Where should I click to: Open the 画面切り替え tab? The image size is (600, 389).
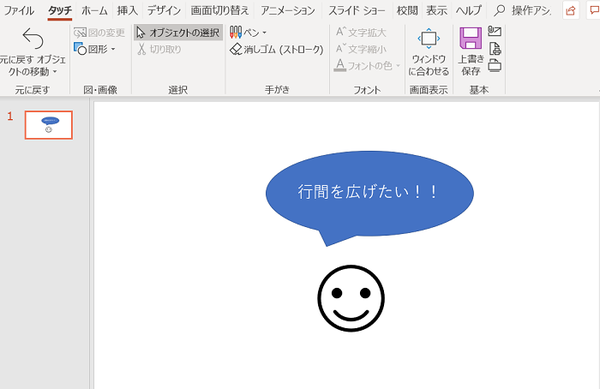[220, 11]
